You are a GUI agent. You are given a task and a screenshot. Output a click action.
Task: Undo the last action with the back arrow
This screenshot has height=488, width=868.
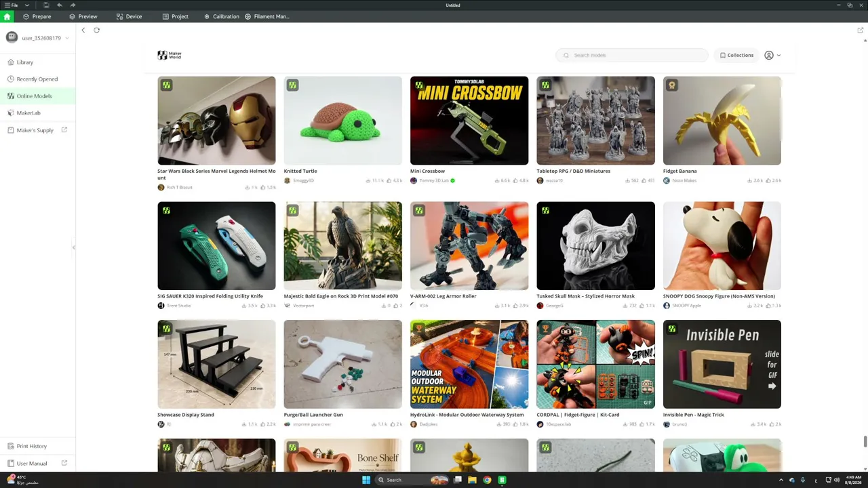60,5
